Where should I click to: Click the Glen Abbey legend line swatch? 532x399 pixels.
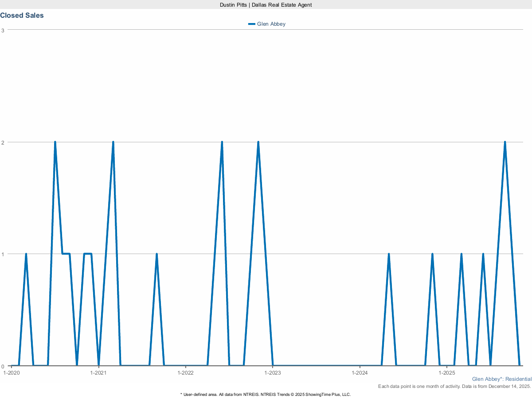[x=252, y=24]
